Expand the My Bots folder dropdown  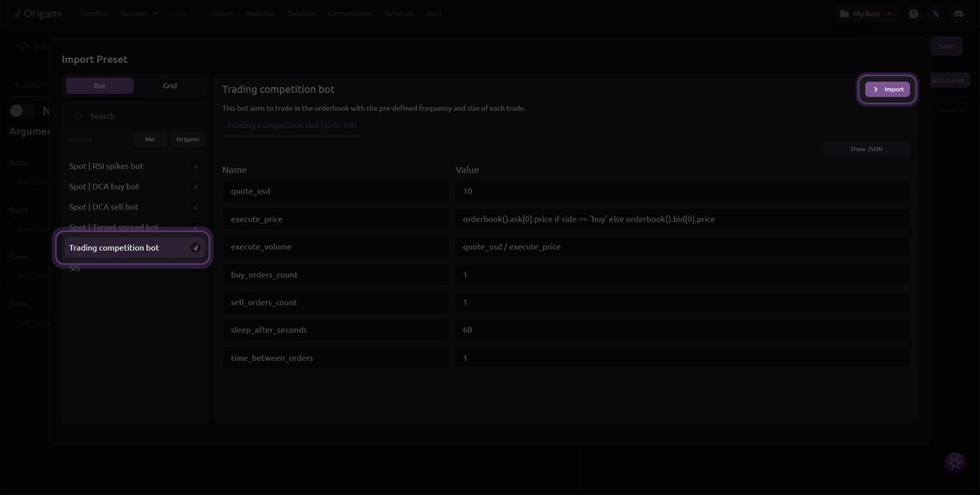tap(866, 14)
